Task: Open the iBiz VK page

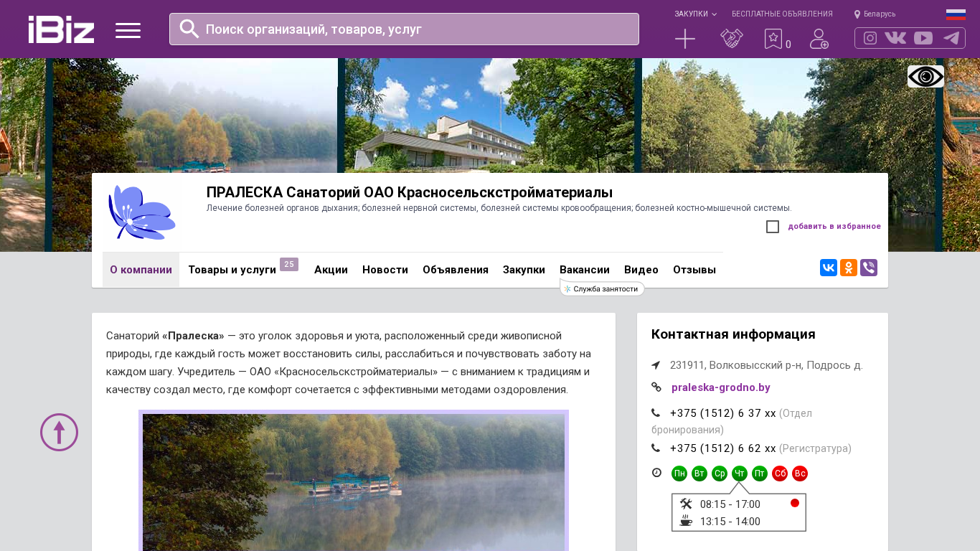Action: coord(895,38)
